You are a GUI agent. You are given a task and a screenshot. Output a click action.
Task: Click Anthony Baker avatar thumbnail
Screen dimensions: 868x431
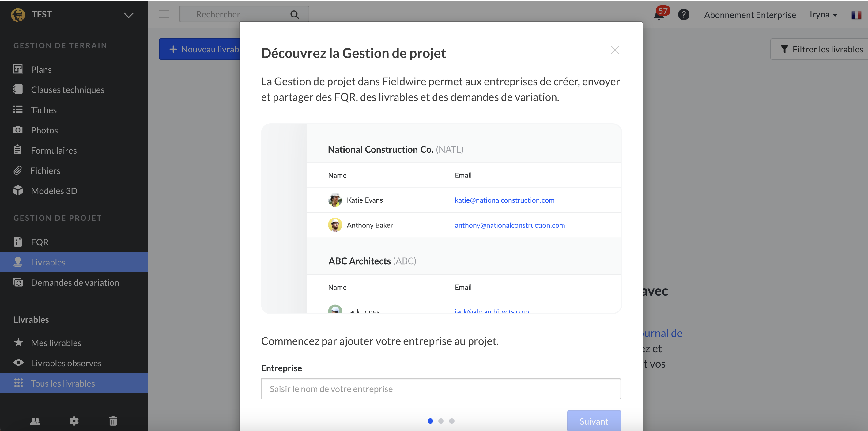[335, 225]
